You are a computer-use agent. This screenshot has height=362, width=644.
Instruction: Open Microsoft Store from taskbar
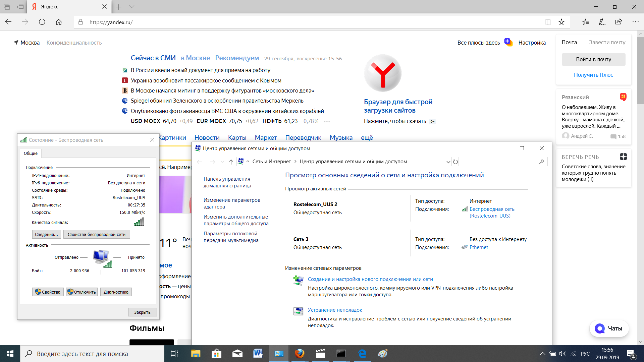(x=216, y=354)
